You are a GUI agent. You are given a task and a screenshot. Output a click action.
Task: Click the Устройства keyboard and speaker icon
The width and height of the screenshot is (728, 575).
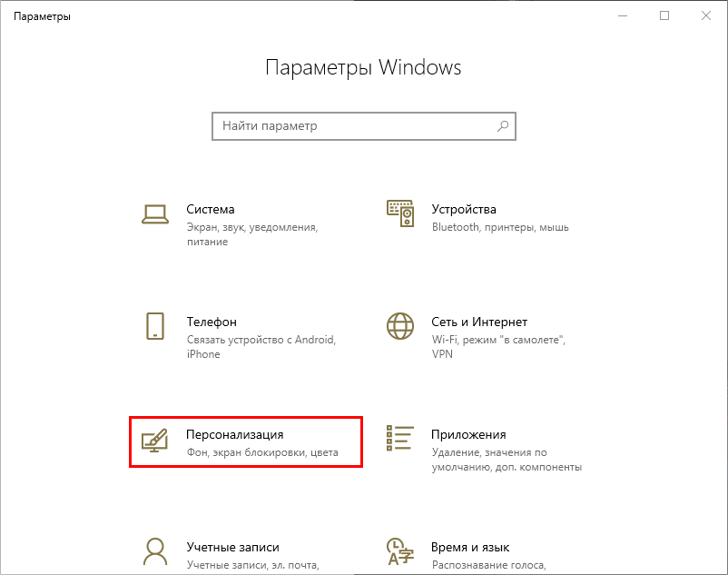pos(400,214)
